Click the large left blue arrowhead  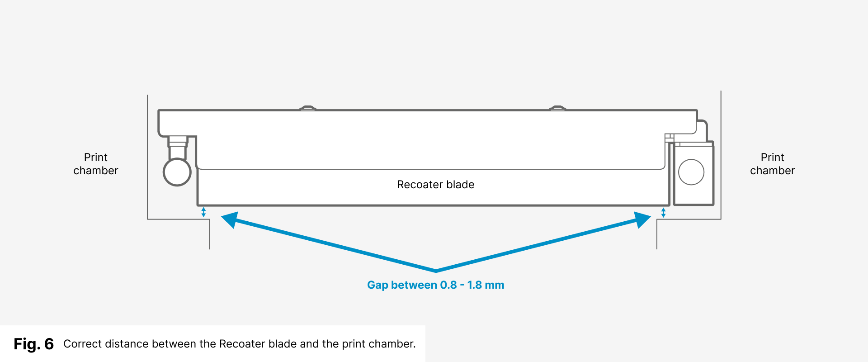[x=231, y=219]
